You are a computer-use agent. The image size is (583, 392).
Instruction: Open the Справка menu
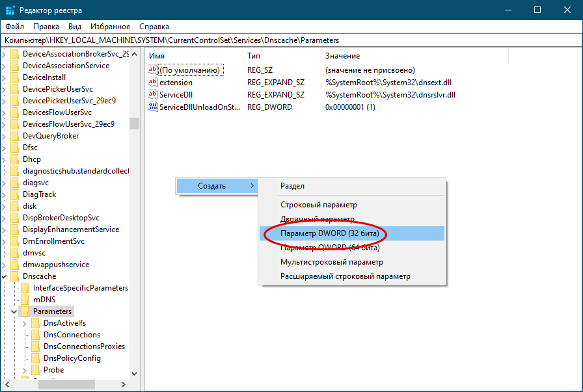tap(154, 27)
